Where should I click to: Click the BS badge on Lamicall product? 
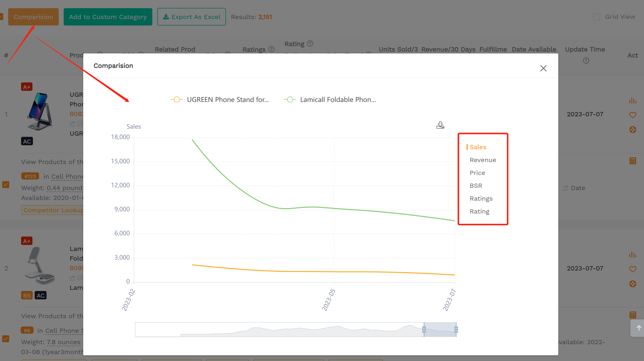[27, 295]
